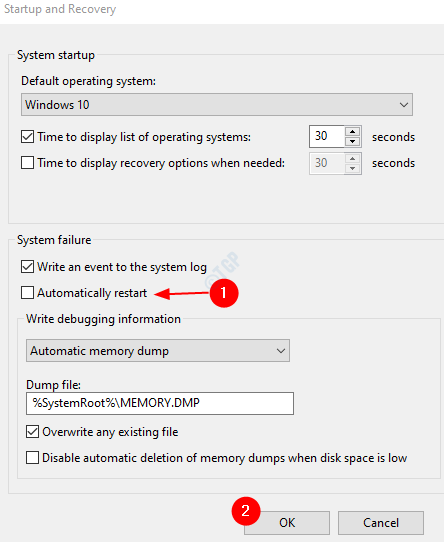Open Default operating system dropdown arrow
This screenshot has width=444, height=542.
coord(403,104)
